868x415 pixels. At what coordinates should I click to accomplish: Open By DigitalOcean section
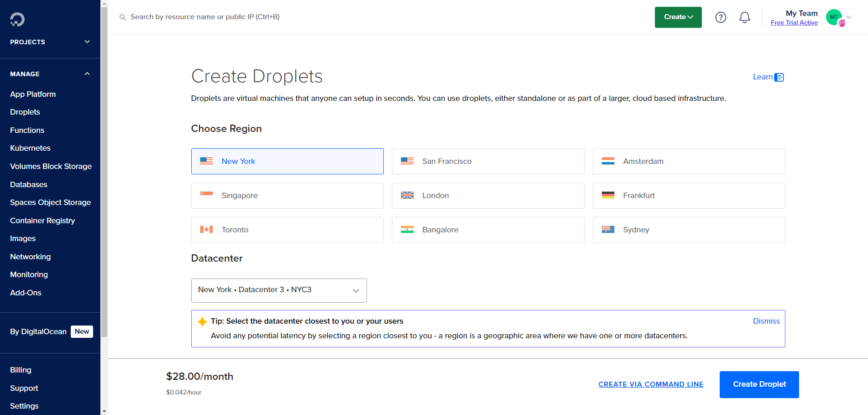tap(38, 331)
